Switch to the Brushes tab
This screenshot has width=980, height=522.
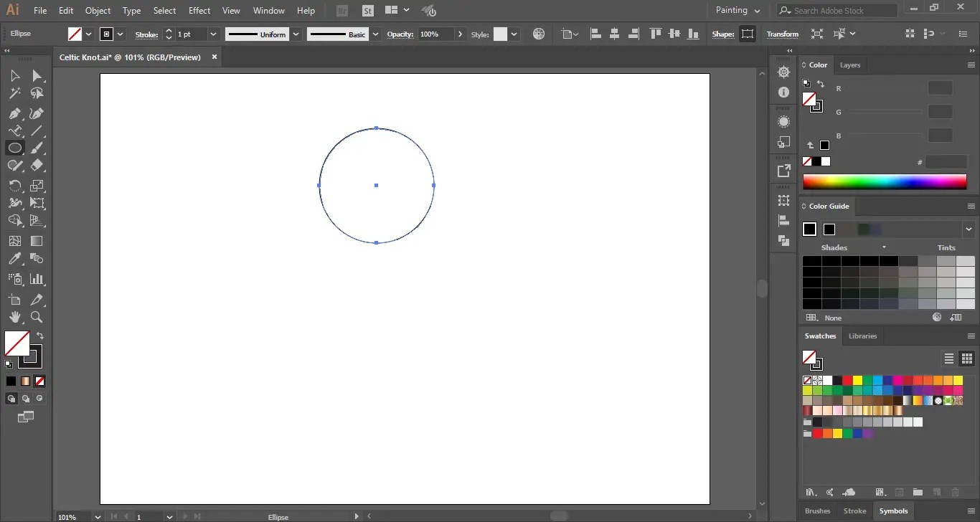pyautogui.click(x=817, y=511)
